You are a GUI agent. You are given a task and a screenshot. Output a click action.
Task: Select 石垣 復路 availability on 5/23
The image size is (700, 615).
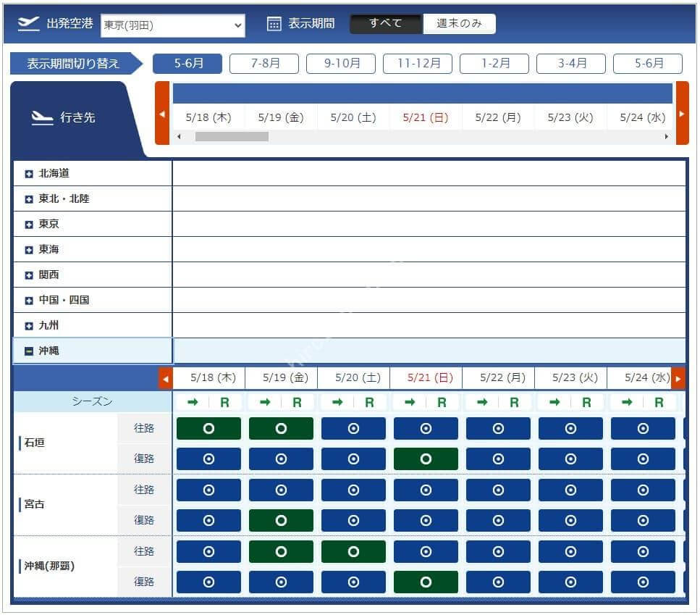point(570,459)
